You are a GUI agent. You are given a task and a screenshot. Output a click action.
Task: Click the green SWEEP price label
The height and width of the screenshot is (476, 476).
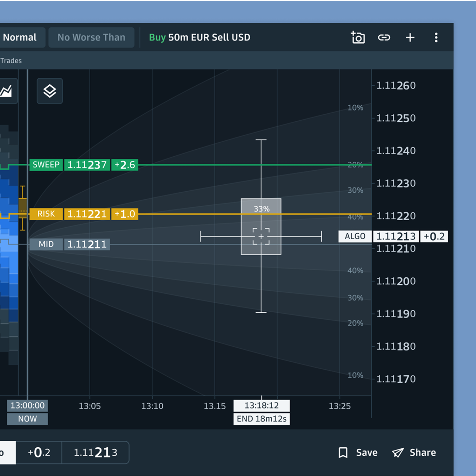(x=46, y=165)
